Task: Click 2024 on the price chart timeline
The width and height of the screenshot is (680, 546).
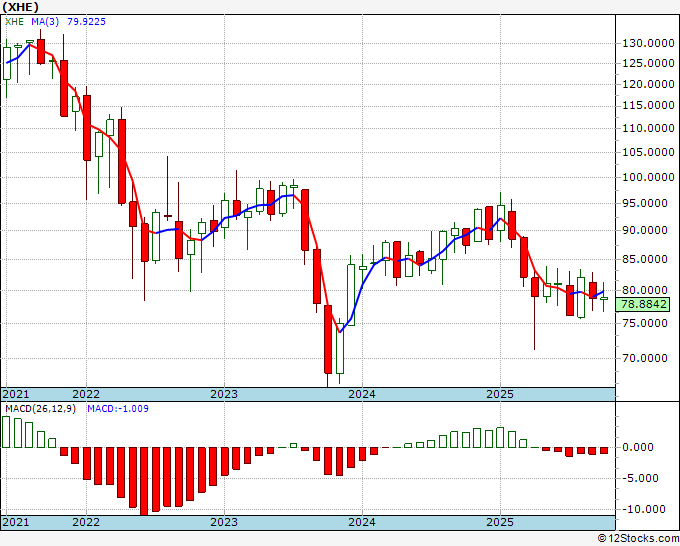Action: (362, 394)
